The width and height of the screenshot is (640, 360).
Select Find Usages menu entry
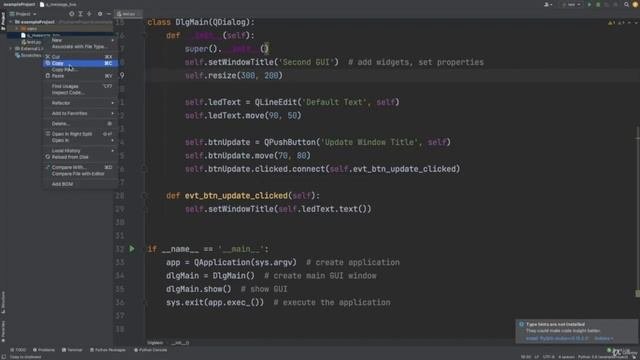[80, 87]
